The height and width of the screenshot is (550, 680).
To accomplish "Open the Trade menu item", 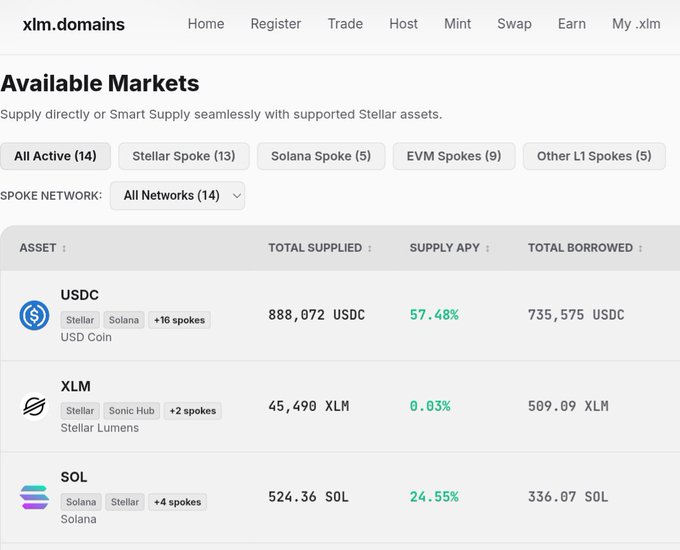I will pyautogui.click(x=345, y=24).
